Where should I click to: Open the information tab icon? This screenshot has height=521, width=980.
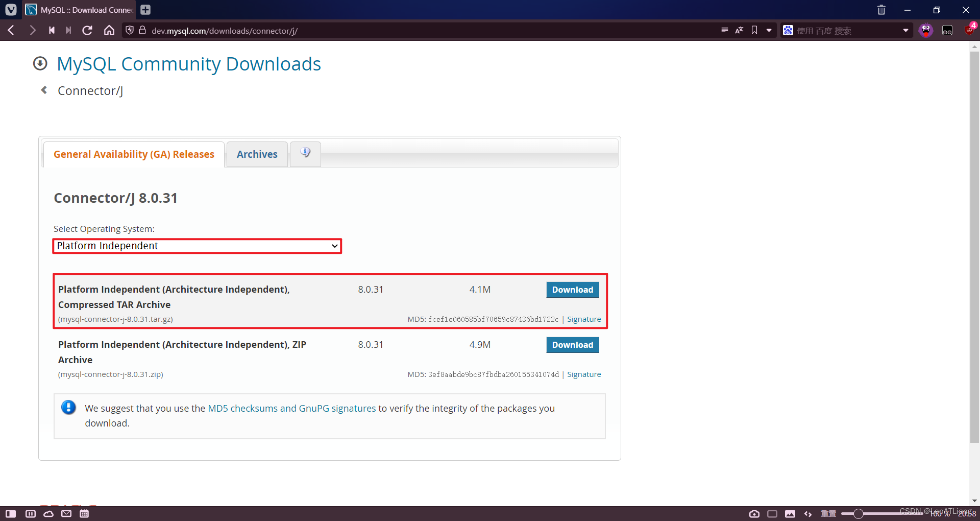(x=305, y=154)
